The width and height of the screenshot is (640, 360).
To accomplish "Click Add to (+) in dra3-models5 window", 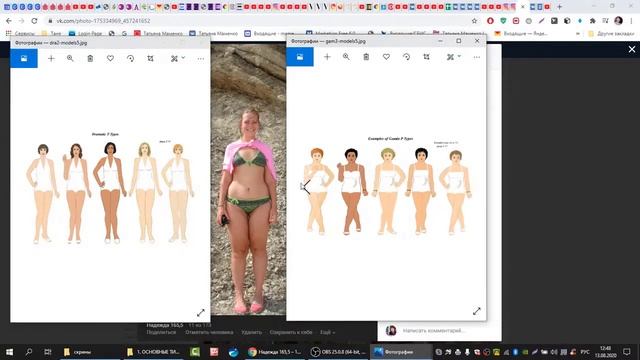I will coord(51,58).
